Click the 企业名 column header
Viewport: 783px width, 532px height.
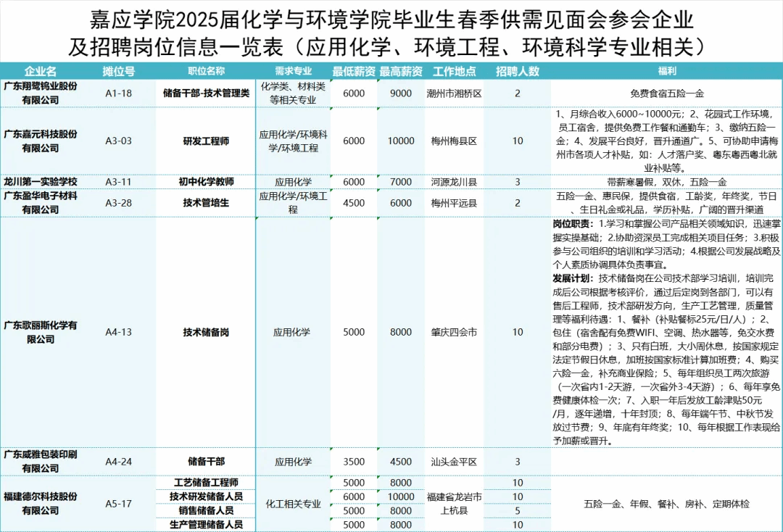point(41,72)
